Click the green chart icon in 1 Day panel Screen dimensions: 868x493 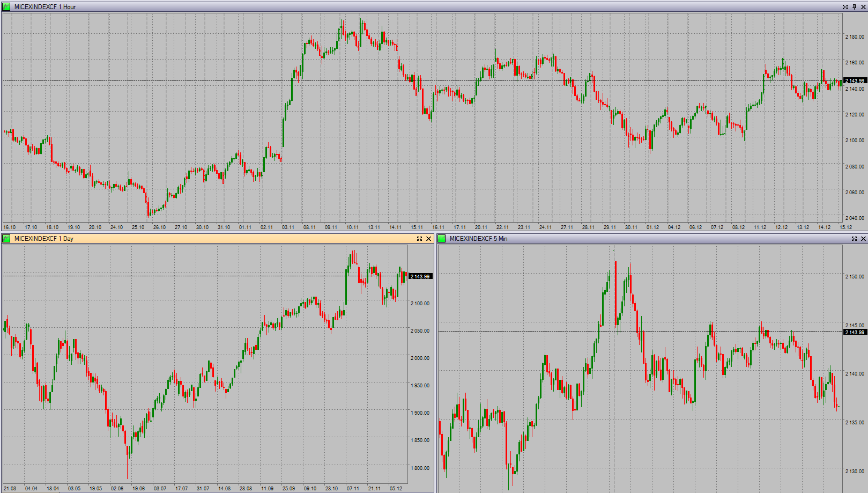click(6, 239)
